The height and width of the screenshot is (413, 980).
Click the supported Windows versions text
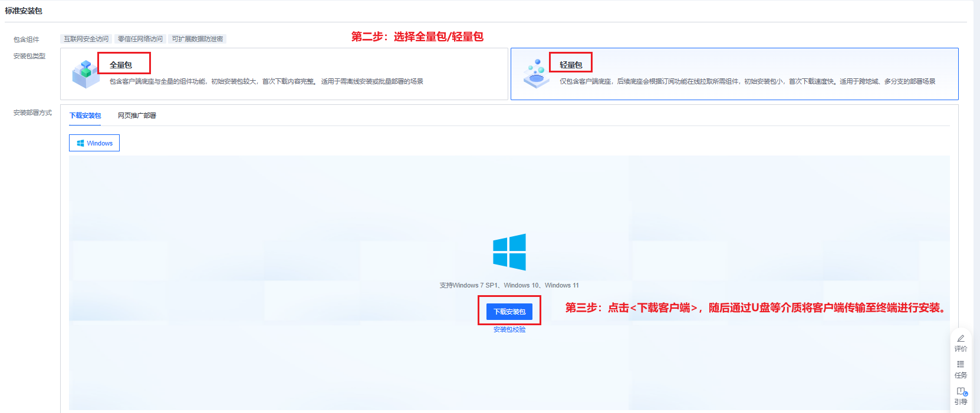point(509,285)
